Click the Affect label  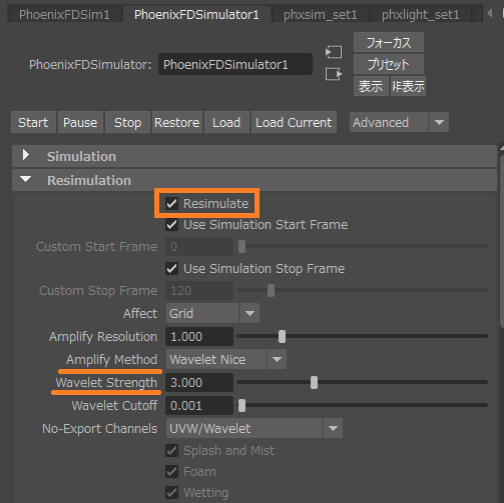pyautogui.click(x=140, y=313)
